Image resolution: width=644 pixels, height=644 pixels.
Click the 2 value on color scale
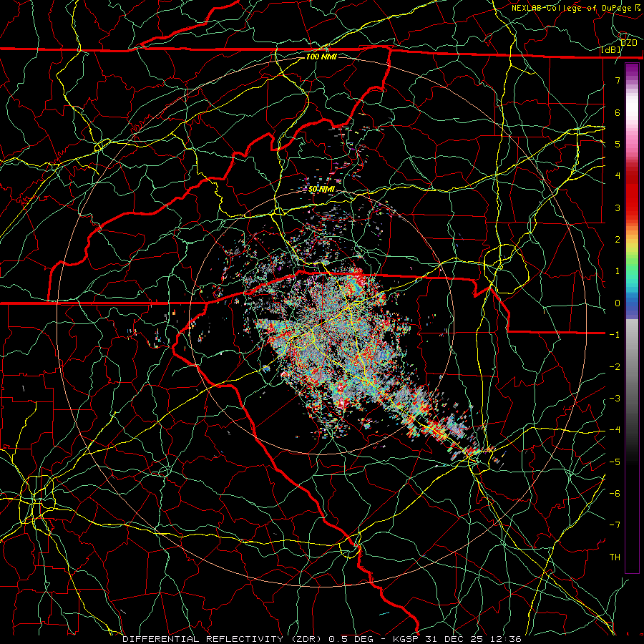tap(618, 240)
